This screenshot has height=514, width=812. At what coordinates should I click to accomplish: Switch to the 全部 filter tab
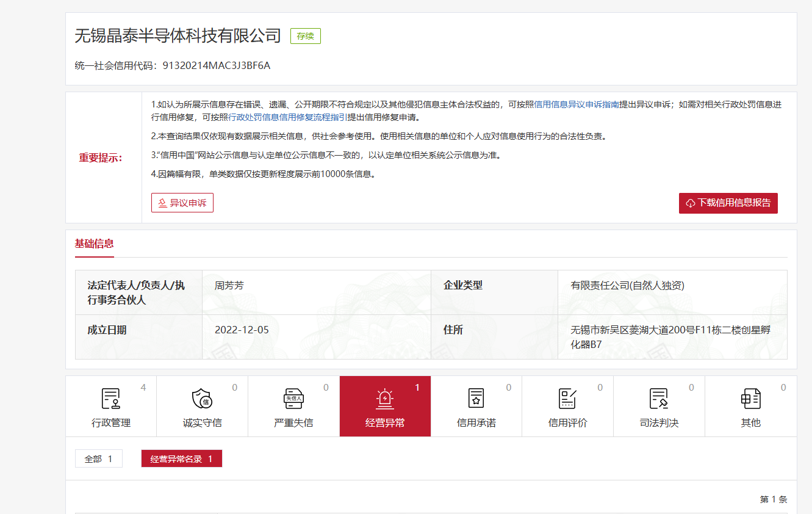click(98, 459)
